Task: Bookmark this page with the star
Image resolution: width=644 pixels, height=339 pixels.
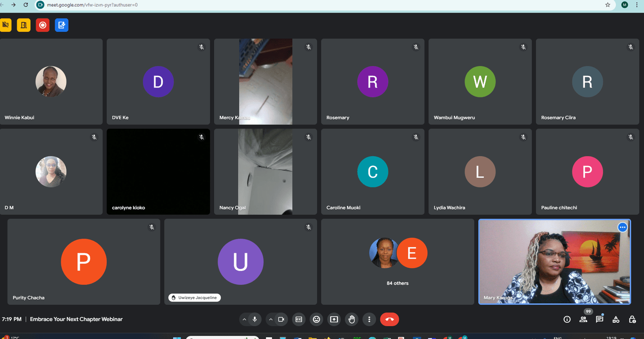Action: 608,5
